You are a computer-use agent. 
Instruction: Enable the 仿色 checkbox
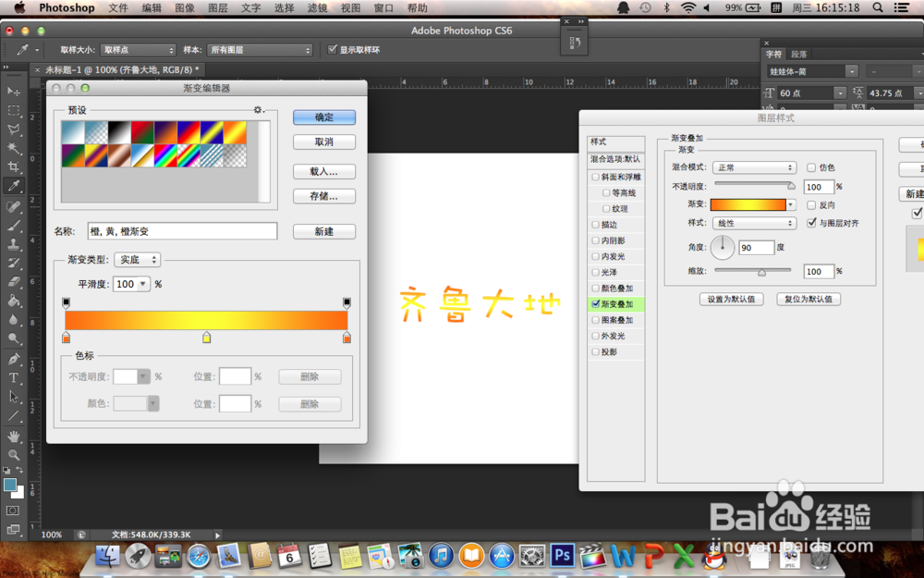pyautogui.click(x=811, y=167)
